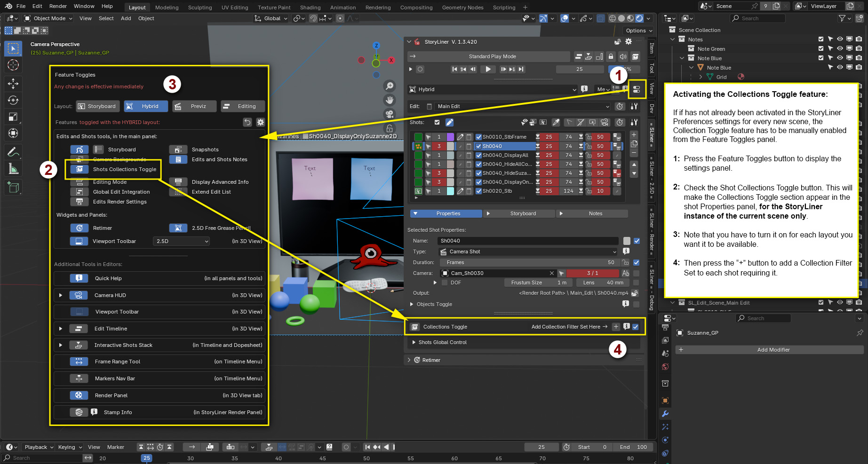Uncheck the Sh0010_StbFrame shot checkbox
868x464 pixels.
478,137
